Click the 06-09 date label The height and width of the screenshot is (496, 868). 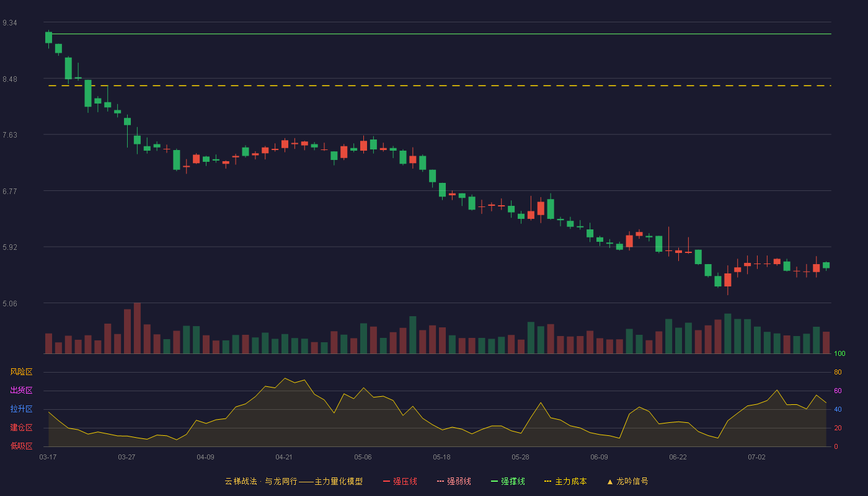599,457
